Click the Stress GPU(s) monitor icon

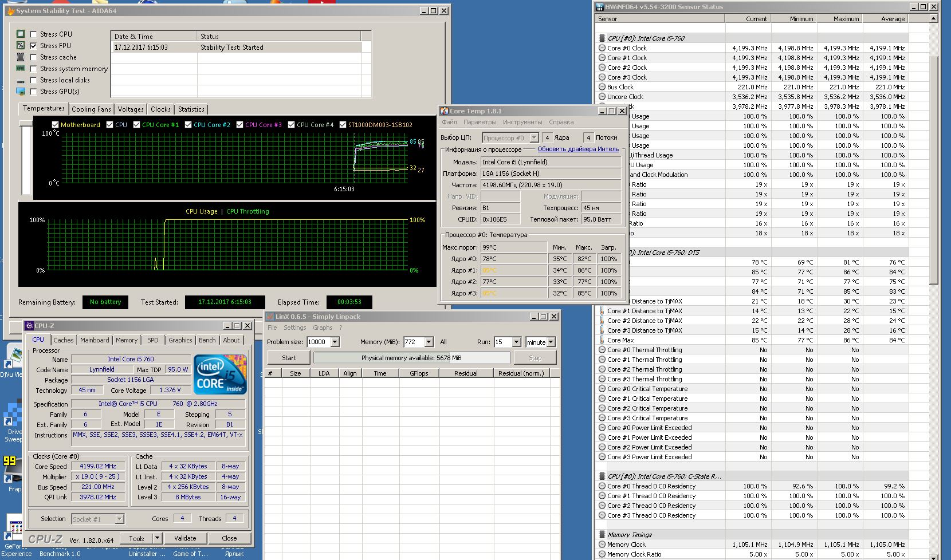(x=21, y=92)
